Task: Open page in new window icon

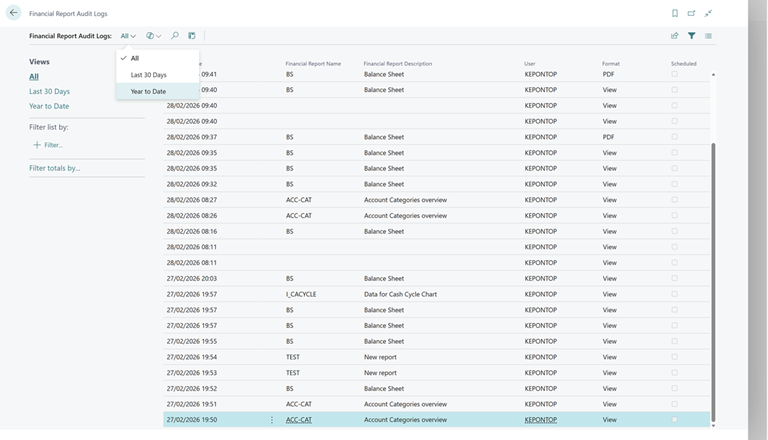Action: [x=691, y=13]
